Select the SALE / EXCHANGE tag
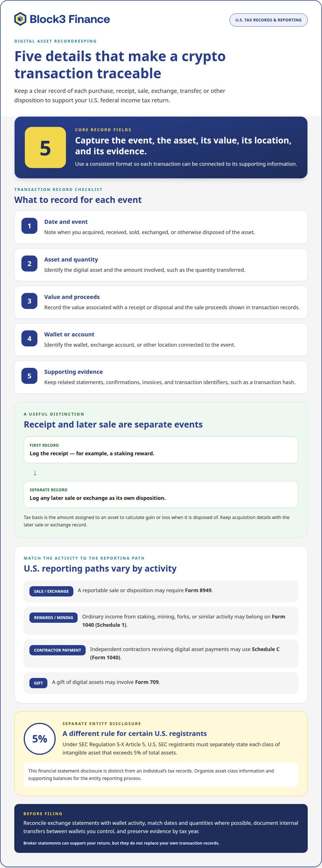Viewport: 322px width, 868px height. (51, 591)
